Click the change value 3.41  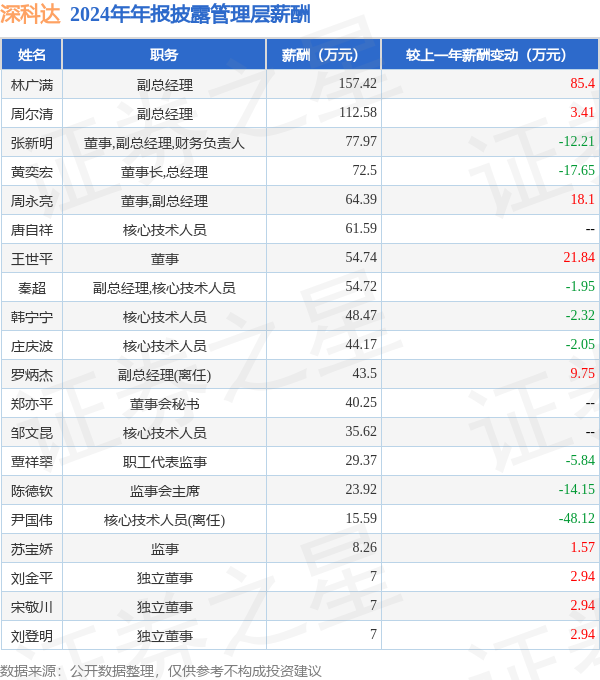coord(582,112)
